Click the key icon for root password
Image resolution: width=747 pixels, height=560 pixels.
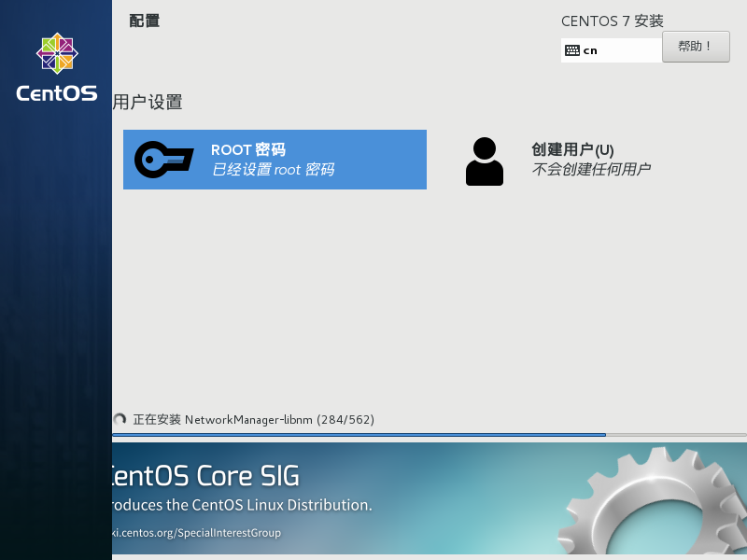point(164,160)
